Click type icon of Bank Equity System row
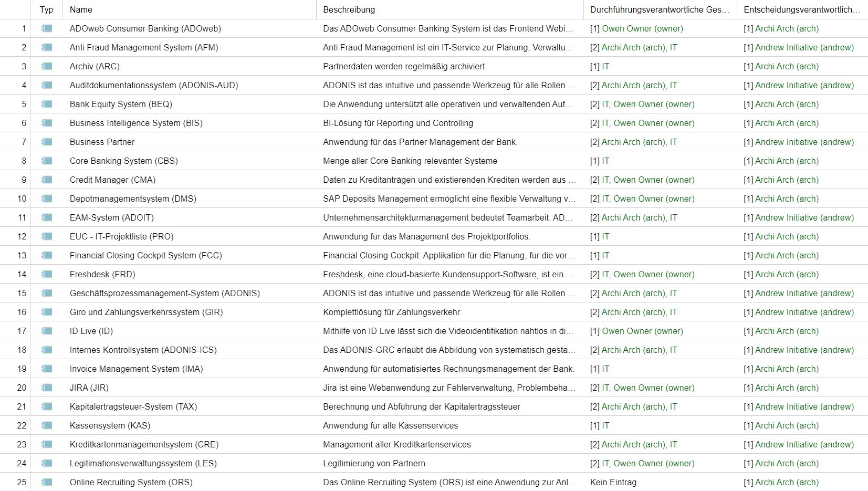The image size is (868, 491). click(x=47, y=104)
